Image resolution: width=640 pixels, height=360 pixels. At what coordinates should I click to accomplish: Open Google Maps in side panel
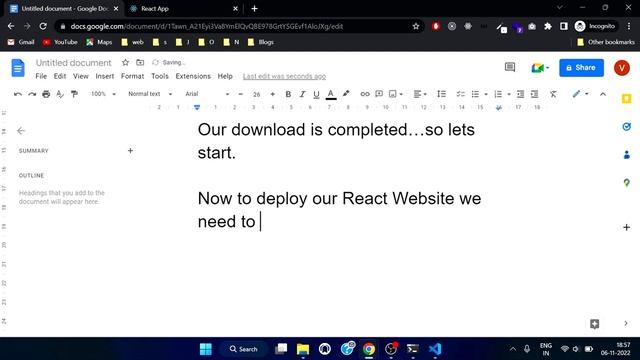(x=627, y=182)
